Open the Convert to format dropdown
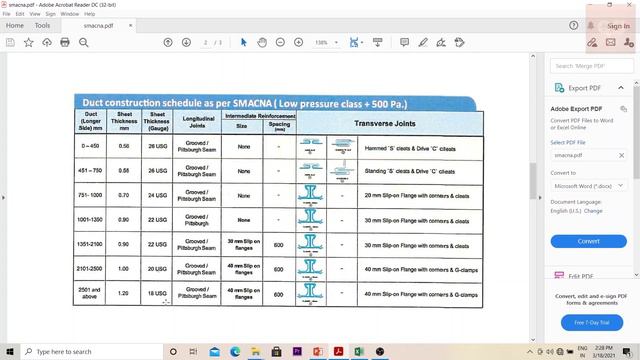The width and height of the screenshot is (640, 360). click(x=588, y=186)
